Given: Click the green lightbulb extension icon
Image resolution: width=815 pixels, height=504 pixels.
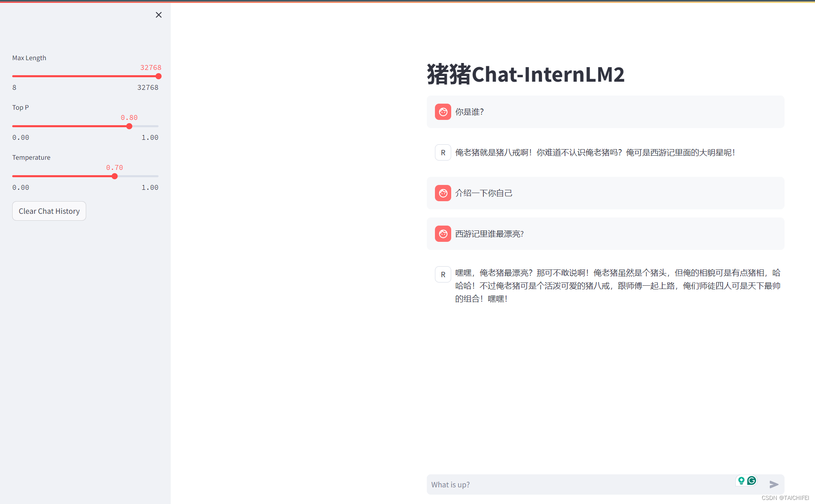Looking at the screenshot, I should click(x=741, y=480).
